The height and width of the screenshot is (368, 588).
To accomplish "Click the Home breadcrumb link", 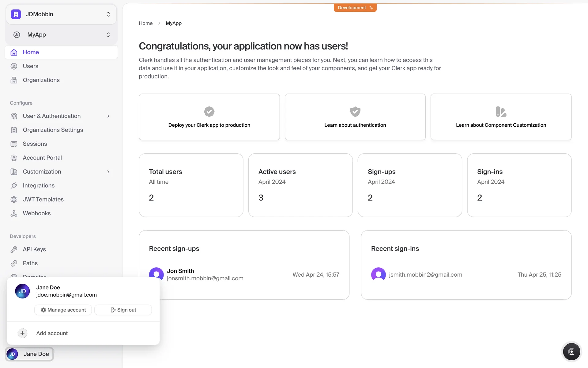I will coord(145,23).
